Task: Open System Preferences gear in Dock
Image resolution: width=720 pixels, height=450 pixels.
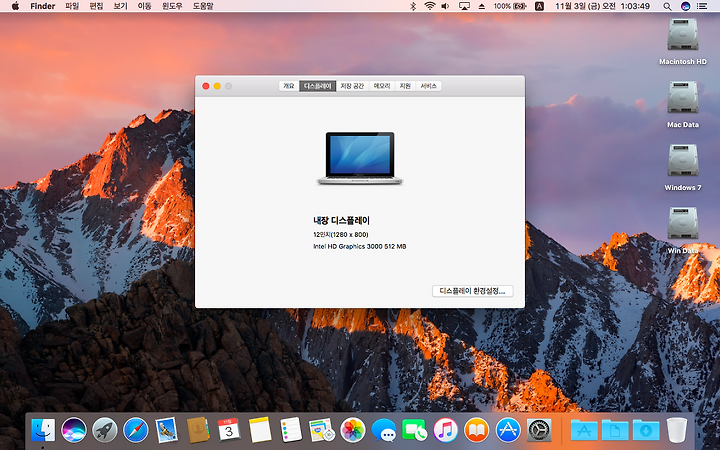Action: 539,430
